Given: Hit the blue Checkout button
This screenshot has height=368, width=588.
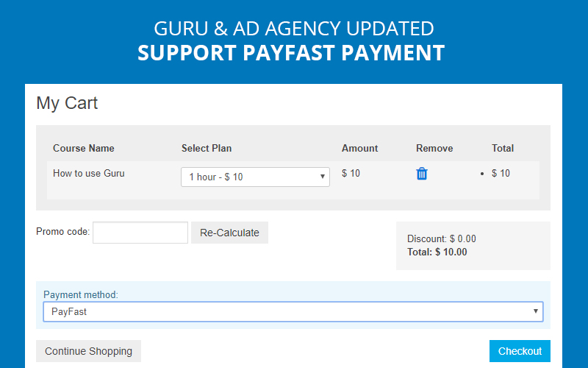Looking at the screenshot, I should point(520,351).
